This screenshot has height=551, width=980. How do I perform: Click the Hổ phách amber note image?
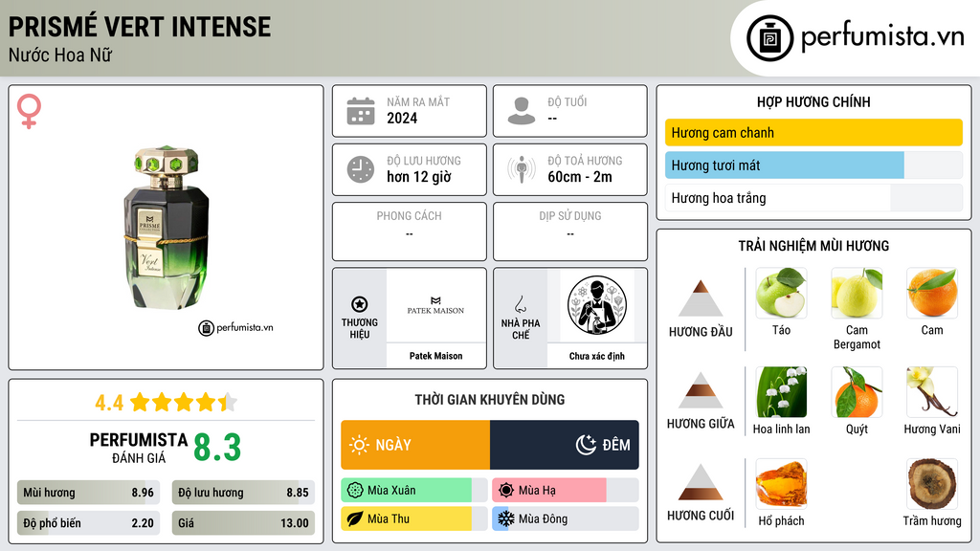[x=781, y=483]
